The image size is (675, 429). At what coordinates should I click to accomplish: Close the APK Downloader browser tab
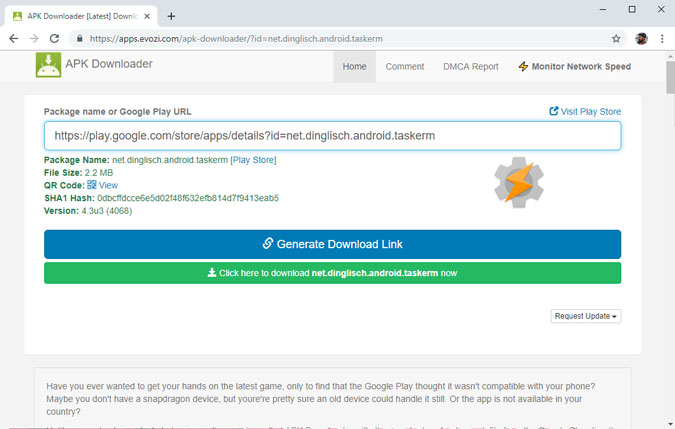click(147, 16)
